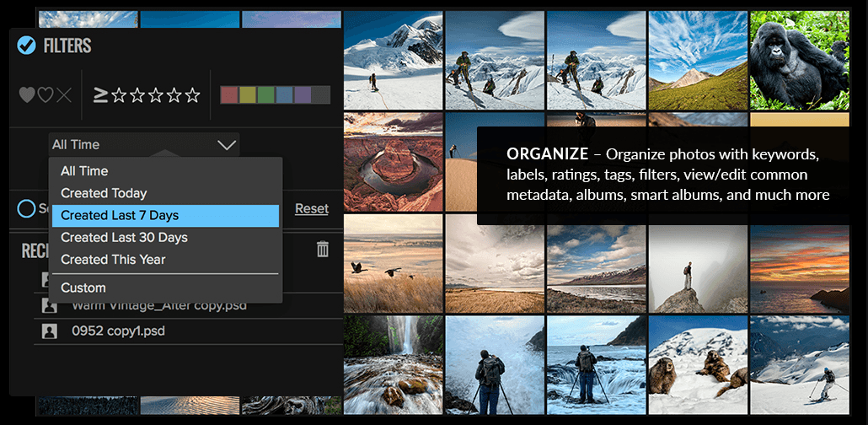The height and width of the screenshot is (425, 868).
Task: Open the All Time date dropdown
Action: 144,145
